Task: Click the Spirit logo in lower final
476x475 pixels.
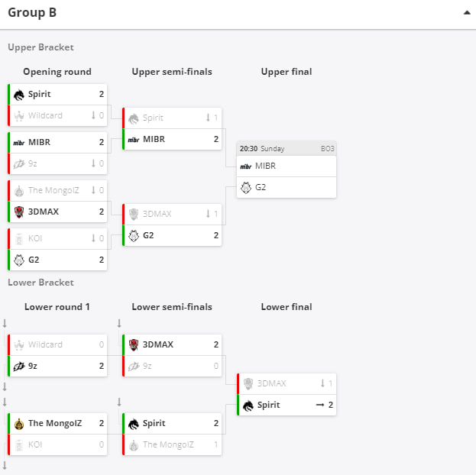Action: (248, 406)
